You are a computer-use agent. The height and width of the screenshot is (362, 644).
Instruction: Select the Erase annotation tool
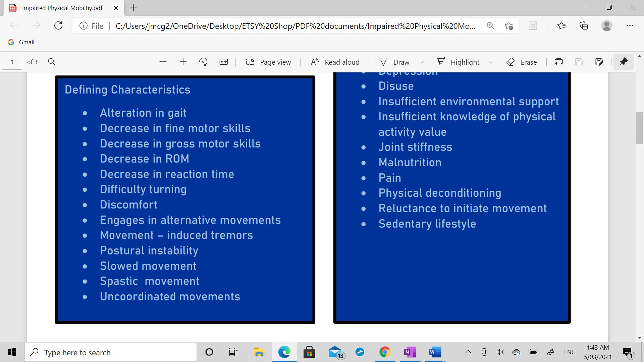522,62
